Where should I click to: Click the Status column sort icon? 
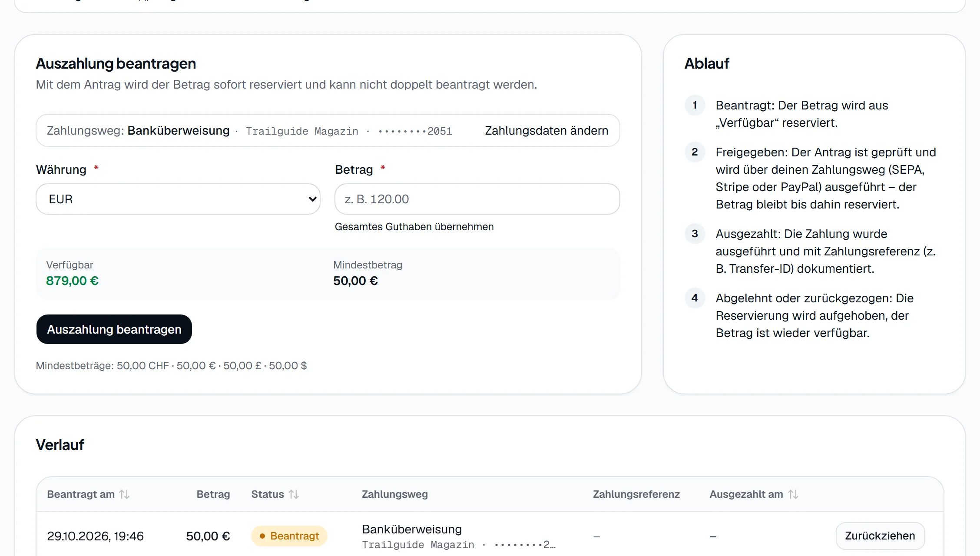pyautogui.click(x=294, y=494)
